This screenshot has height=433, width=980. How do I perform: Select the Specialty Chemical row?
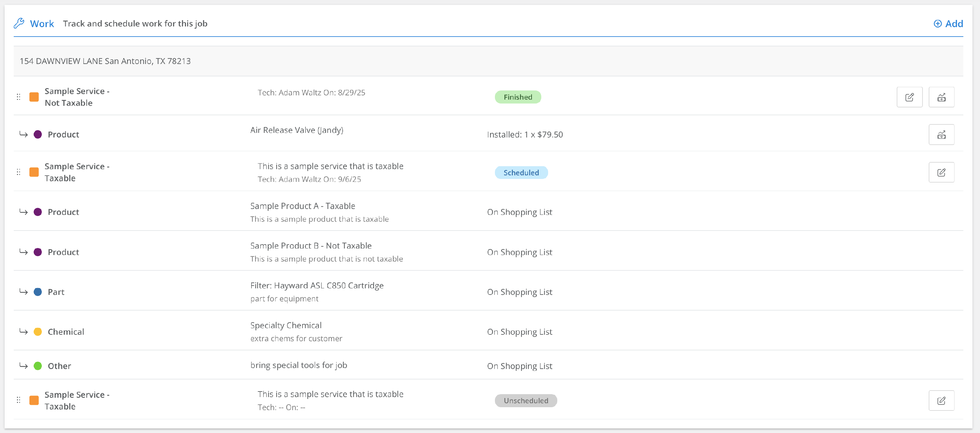(286, 326)
